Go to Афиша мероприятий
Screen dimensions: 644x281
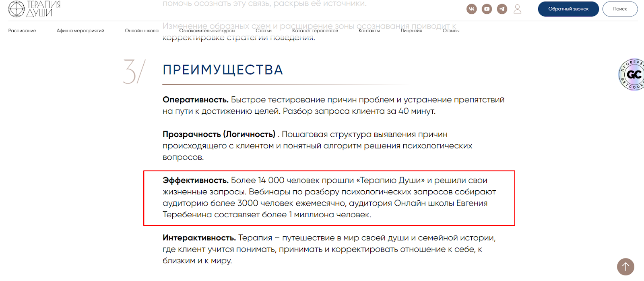click(x=80, y=31)
